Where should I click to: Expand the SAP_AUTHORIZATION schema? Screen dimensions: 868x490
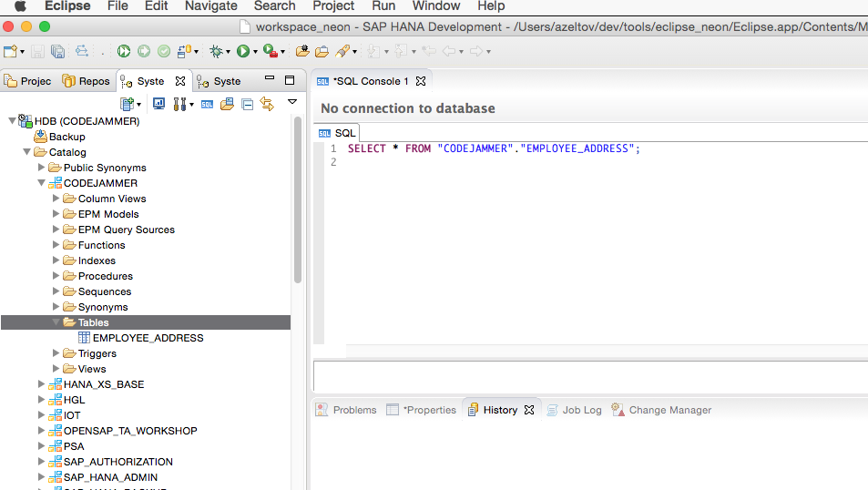(x=42, y=462)
